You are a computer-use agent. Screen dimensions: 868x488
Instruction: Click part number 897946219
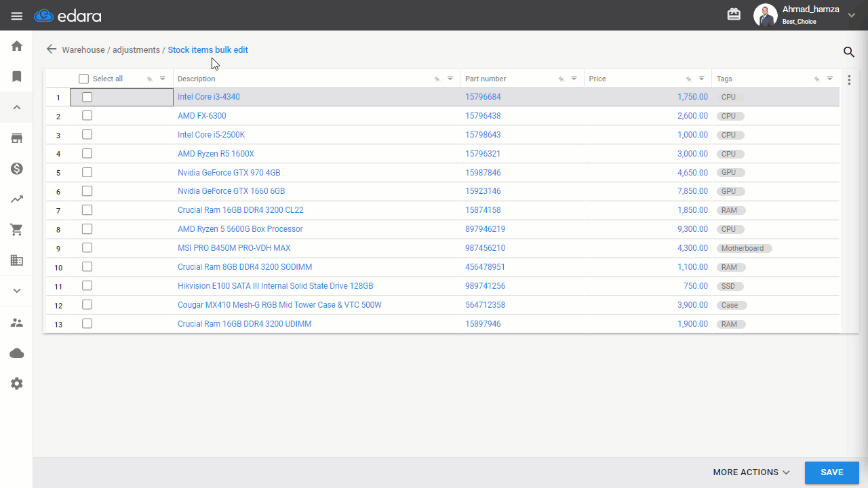pyautogui.click(x=485, y=229)
